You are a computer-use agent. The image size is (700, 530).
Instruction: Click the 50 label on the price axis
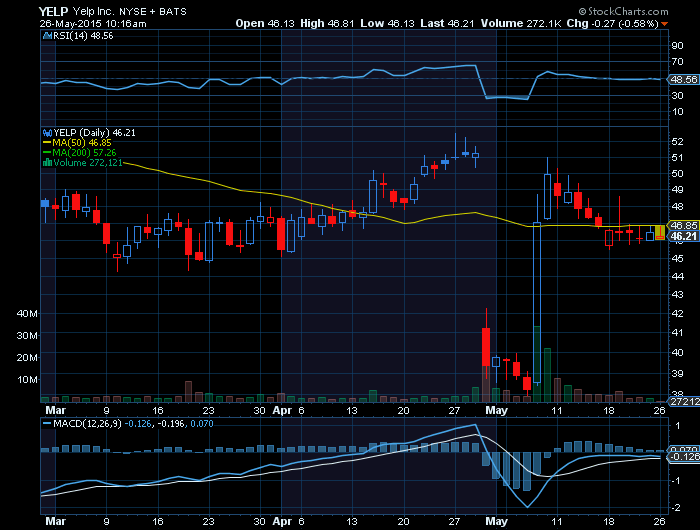pos(677,174)
